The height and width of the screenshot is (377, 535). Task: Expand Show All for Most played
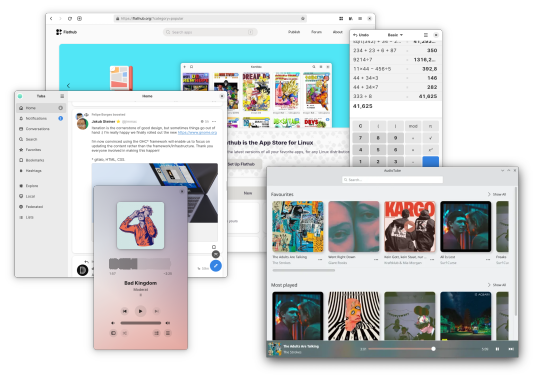click(x=497, y=285)
